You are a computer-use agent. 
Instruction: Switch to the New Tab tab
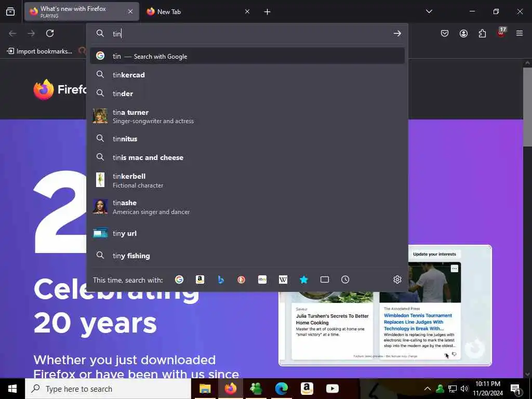coord(198,12)
